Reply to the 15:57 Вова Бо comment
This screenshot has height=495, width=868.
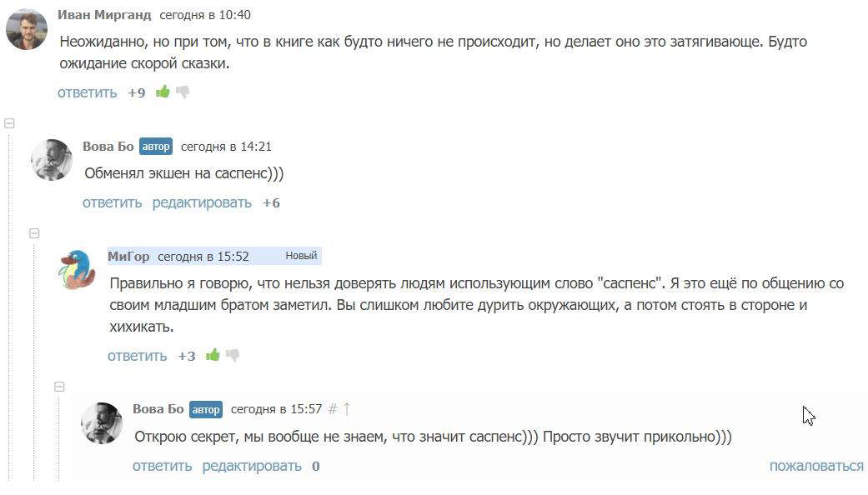coord(162,466)
